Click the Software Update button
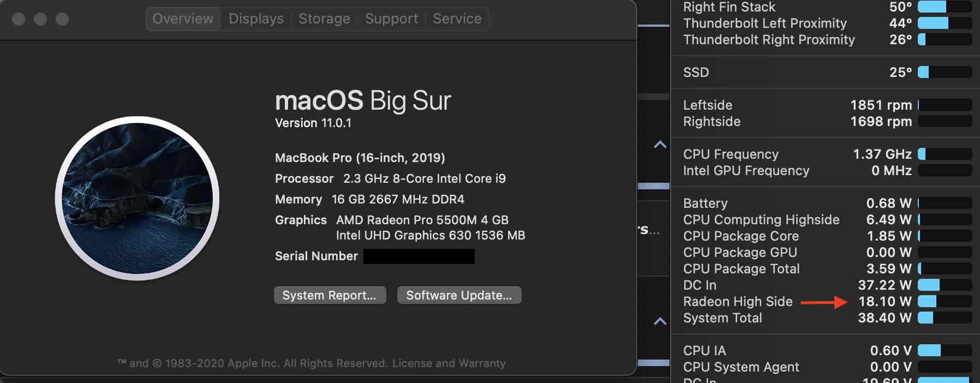 pyautogui.click(x=459, y=295)
